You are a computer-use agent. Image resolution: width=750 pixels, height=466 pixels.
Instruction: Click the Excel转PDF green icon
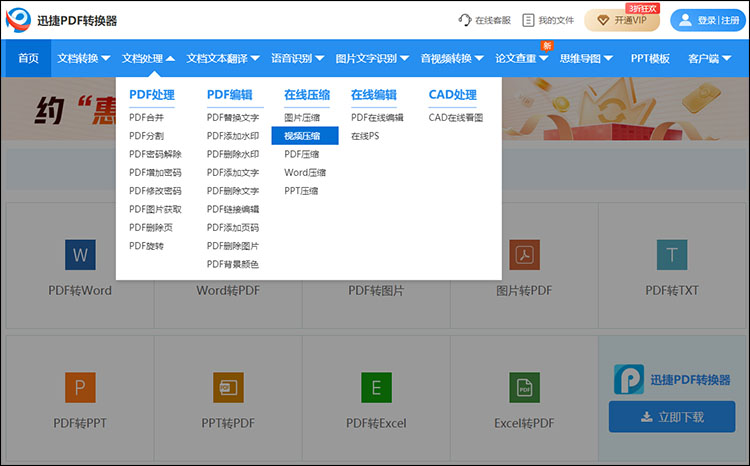pos(523,387)
